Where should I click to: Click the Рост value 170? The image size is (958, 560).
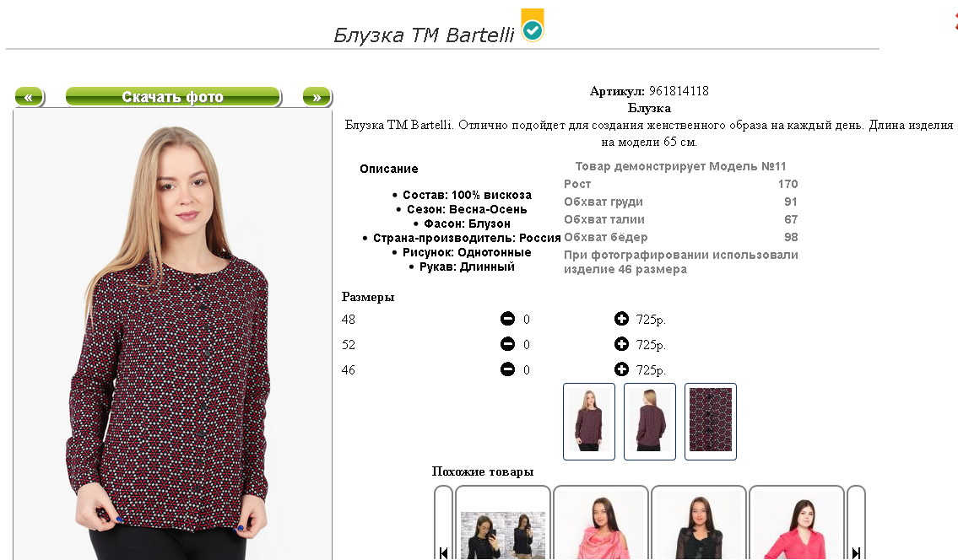tap(788, 184)
